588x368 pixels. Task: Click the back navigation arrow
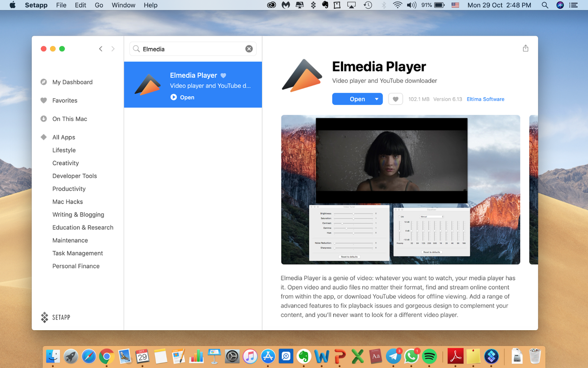(x=100, y=49)
